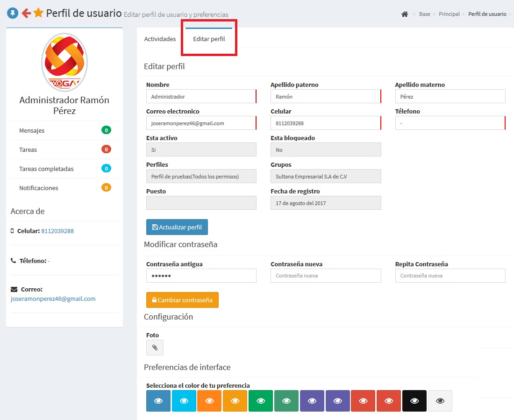Click the red Tareas count badge
Image resolution: width=514 pixels, height=420 pixels.
[106, 149]
